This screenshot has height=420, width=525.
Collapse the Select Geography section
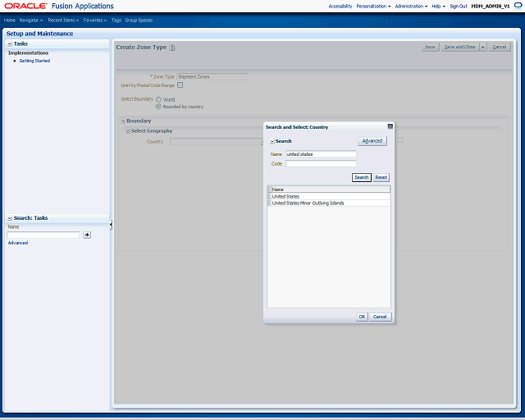(128, 131)
